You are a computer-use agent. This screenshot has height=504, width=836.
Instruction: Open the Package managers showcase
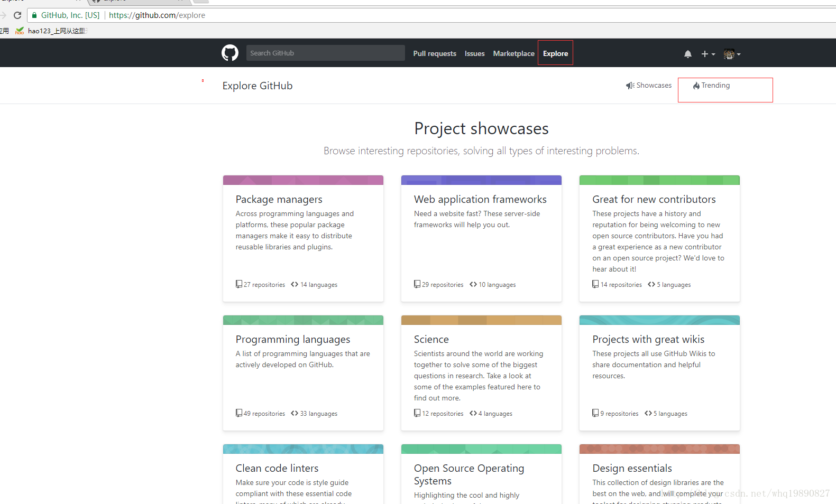tap(279, 199)
